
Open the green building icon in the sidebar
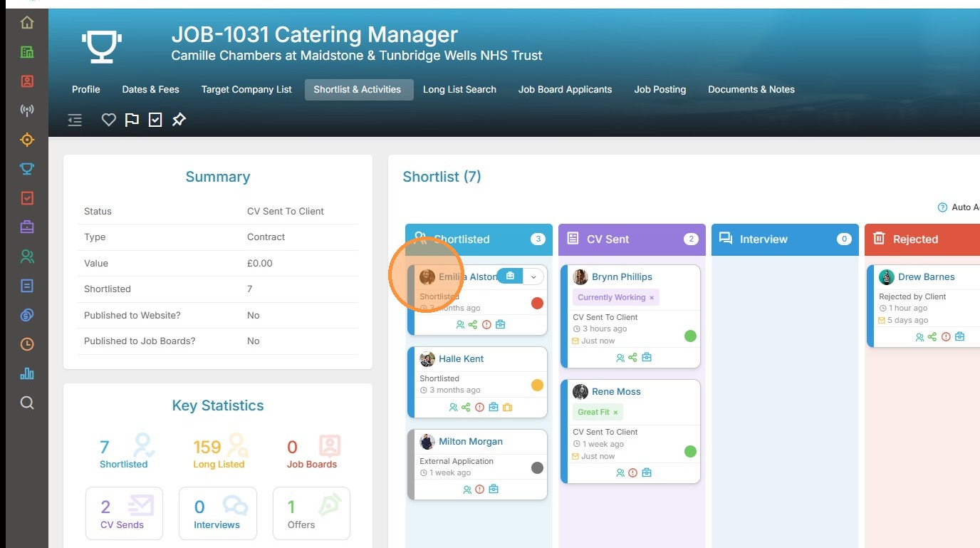(27, 52)
